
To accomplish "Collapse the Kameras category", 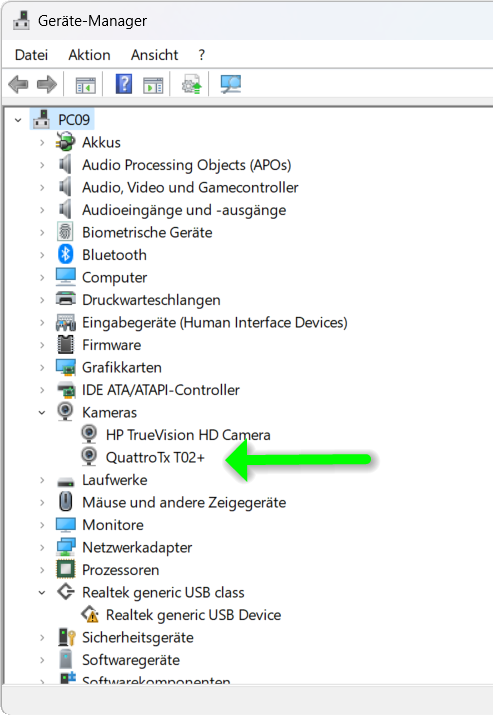I will point(42,413).
